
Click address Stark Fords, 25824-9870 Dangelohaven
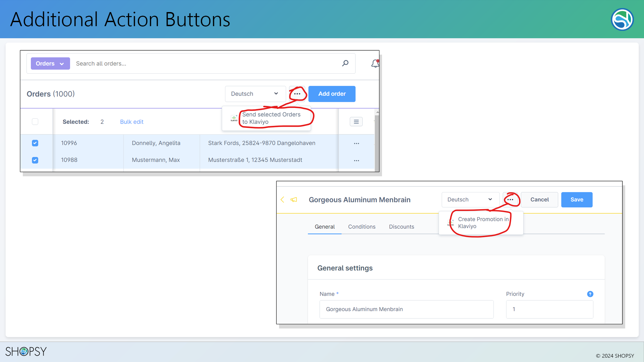tap(262, 143)
